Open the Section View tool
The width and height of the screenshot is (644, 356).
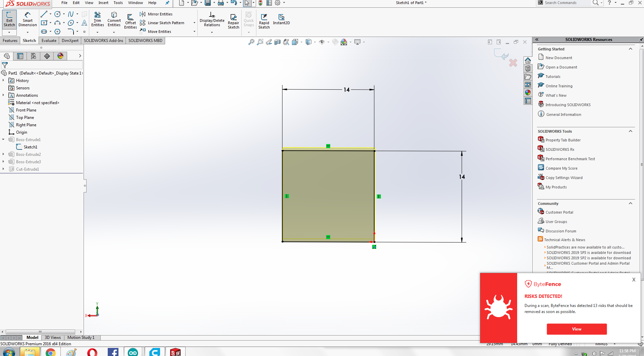coord(278,42)
